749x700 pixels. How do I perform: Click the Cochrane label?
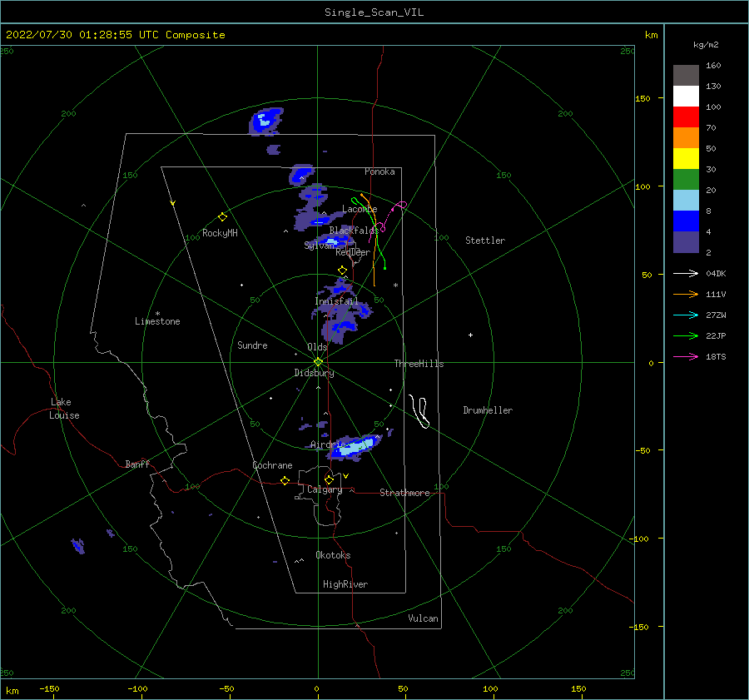coord(272,465)
